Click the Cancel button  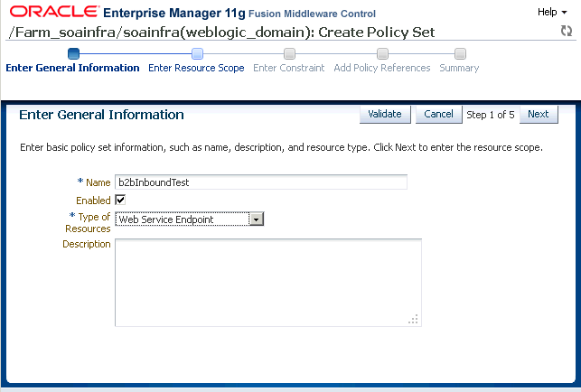(x=439, y=114)
